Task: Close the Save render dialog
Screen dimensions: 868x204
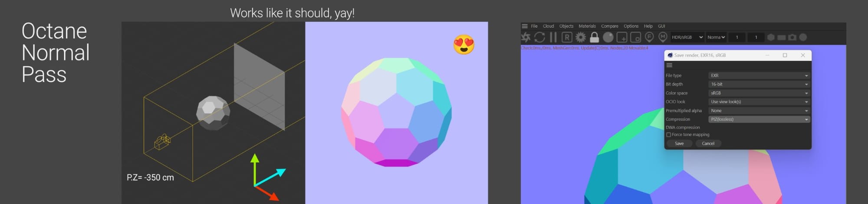Action: pos(803,55)
